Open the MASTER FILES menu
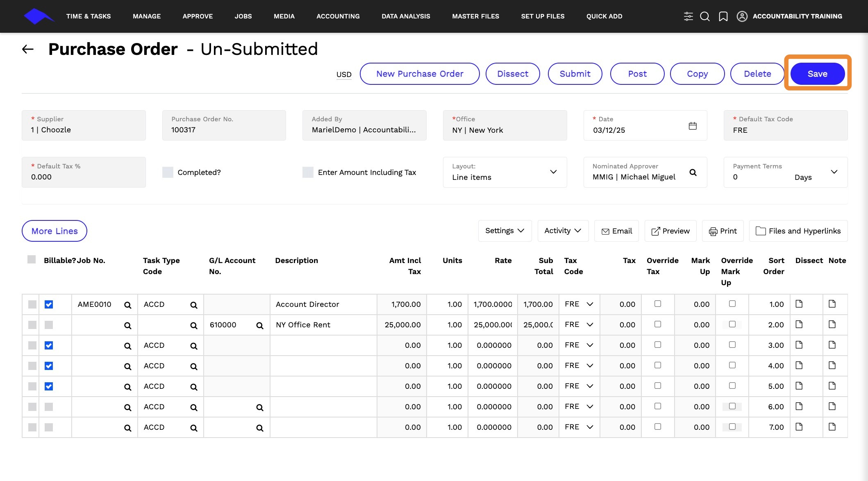 coord(476,16)
